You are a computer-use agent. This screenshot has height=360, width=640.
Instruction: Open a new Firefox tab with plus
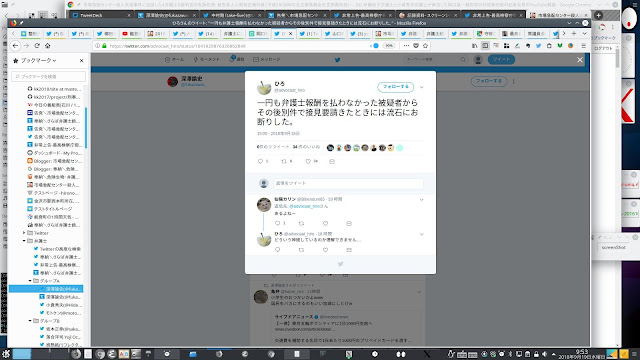(x=574, y=33)
